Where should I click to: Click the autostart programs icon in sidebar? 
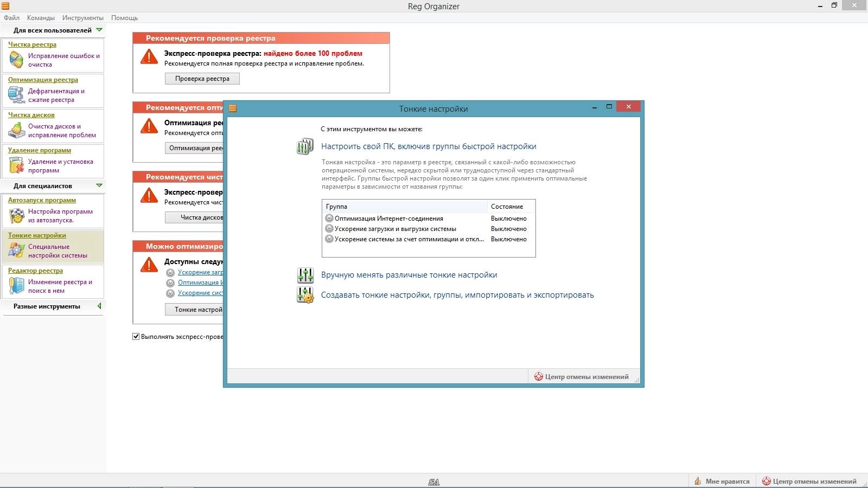click(x=16, y=216)
